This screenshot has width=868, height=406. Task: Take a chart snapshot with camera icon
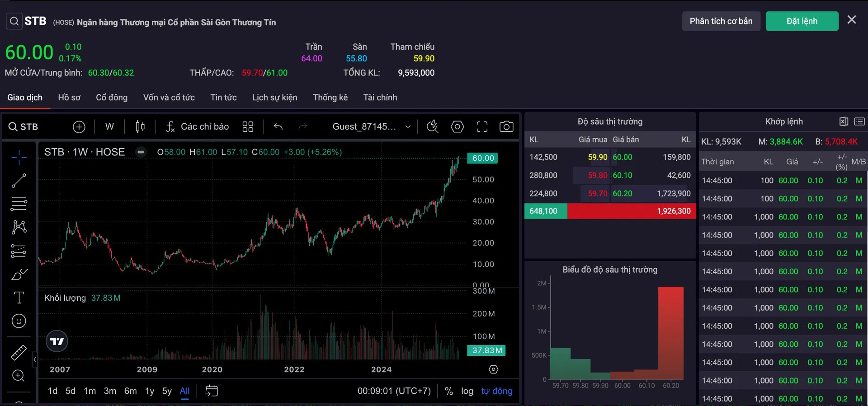tap(506, 127)
